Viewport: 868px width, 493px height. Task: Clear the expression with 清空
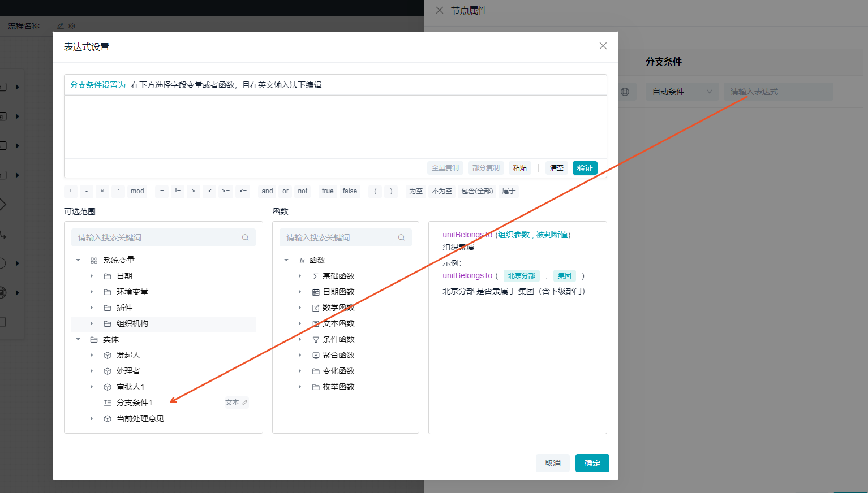pos(557,168)
